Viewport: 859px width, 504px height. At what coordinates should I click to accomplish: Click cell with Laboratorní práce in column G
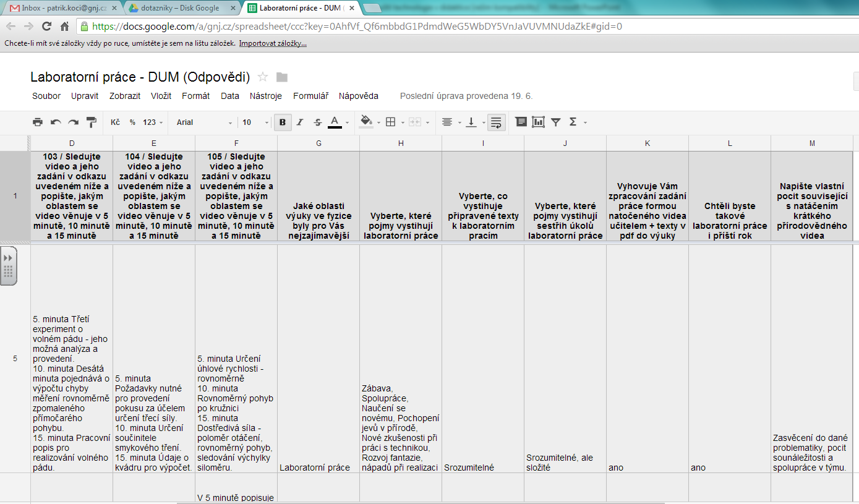click(x=318, y=359)
